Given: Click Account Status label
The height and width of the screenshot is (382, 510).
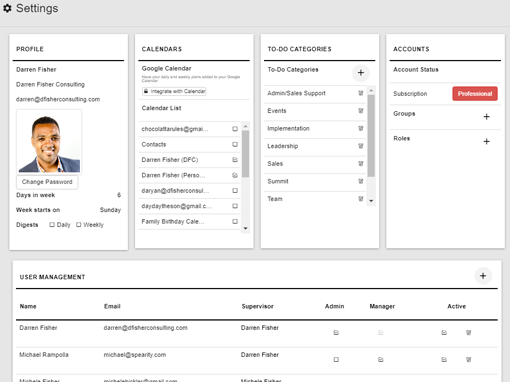Looking at the screenshot, I should 416,70.
